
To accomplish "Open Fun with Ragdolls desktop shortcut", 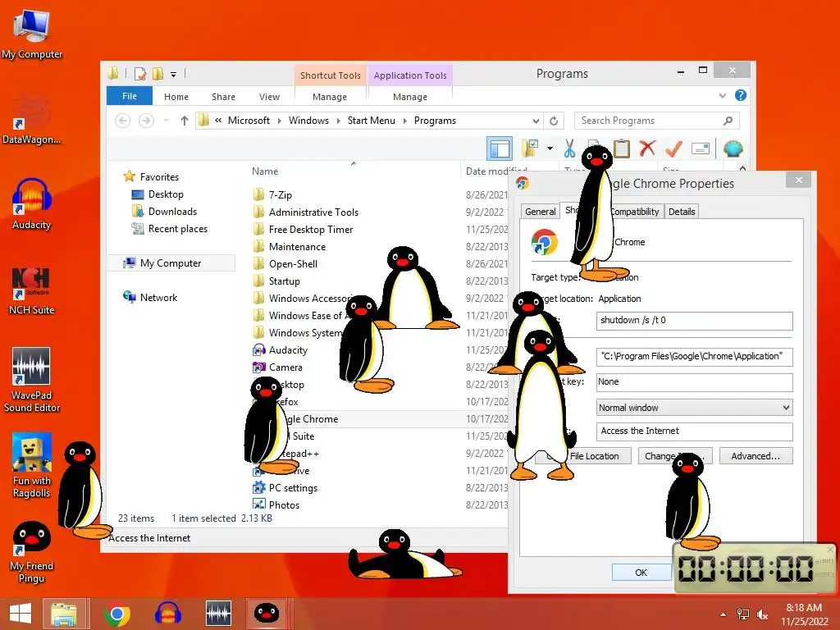I will coord(32,466).
